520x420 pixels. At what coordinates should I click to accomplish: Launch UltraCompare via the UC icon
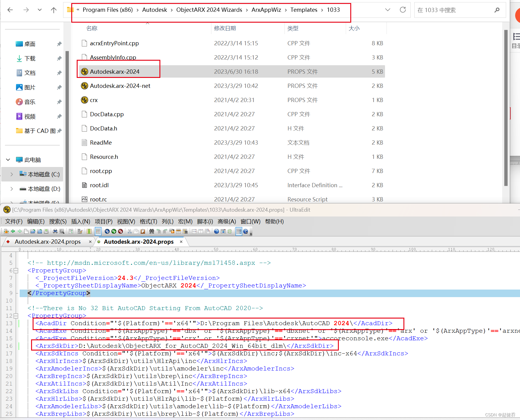107,231
